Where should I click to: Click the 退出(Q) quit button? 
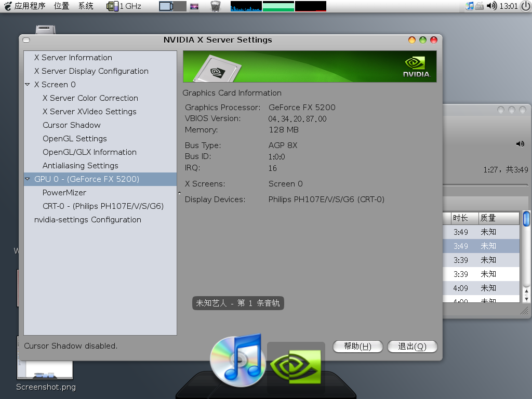pos(412,347)
